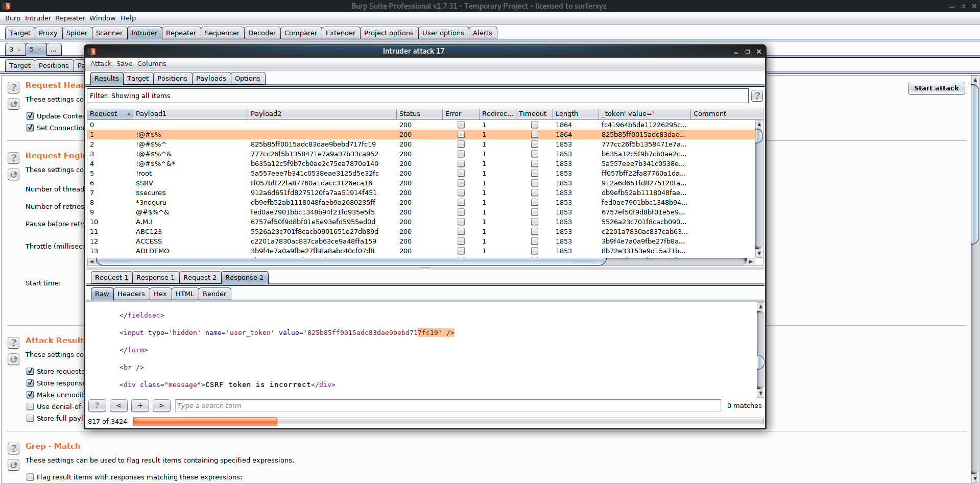Open the Attack menu
980x484 pixels.
tap(101, 63)
